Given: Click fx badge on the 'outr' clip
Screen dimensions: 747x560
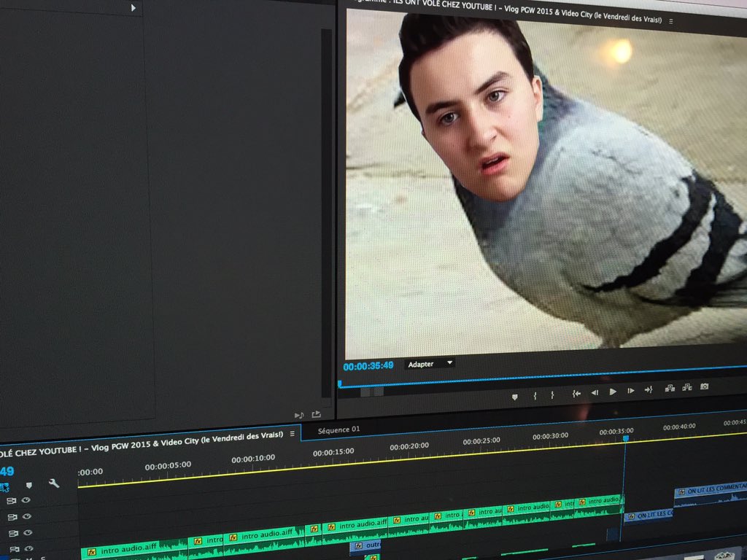Looking at the screenshot, I should [x=359, y=545].
